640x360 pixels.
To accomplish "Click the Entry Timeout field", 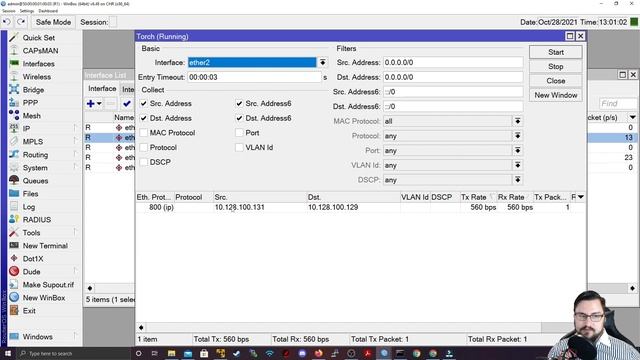I will point(254,77).
